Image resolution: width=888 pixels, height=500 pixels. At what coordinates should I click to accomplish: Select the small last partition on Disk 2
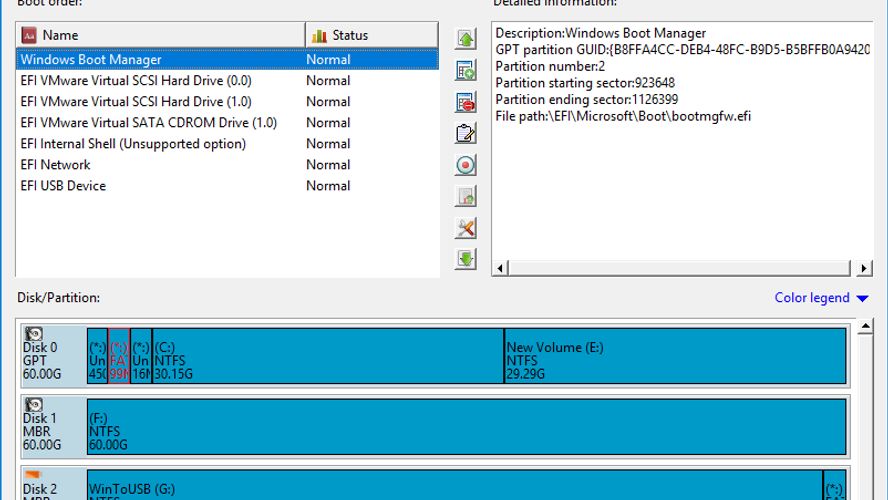pyautogui.click(x=834, y=485)
